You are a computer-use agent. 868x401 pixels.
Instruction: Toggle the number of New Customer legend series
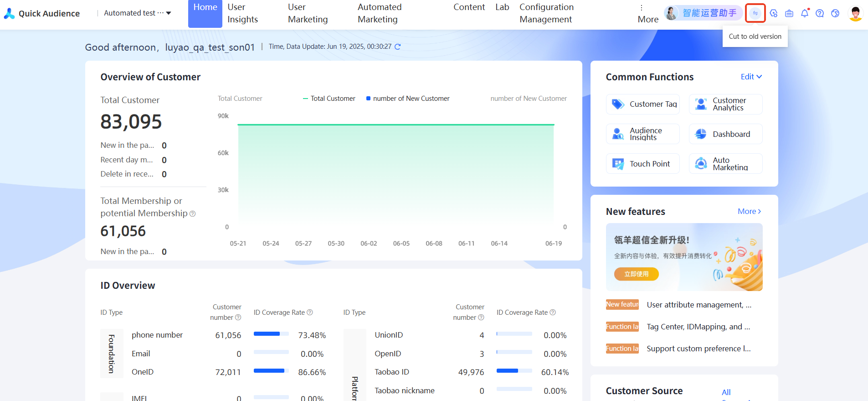[408, 99]
